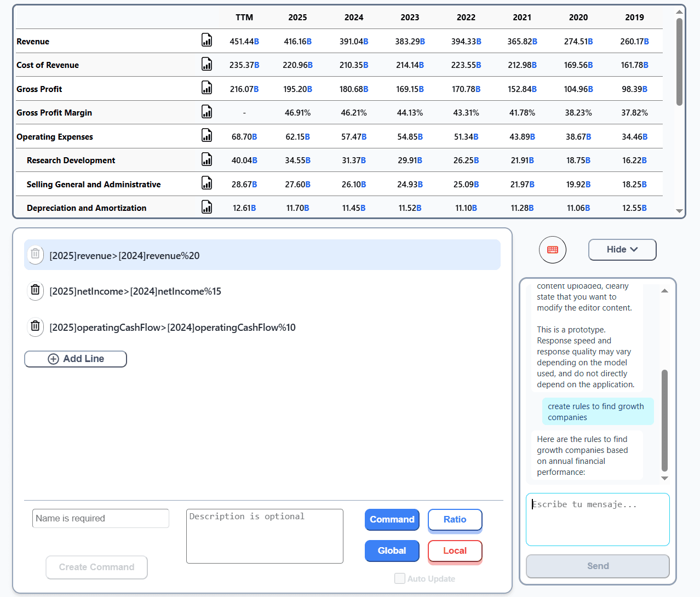Viewport: 700px width, 597px height.
Task: Focus the Name is required input field
Action: [x=101, y=518]
